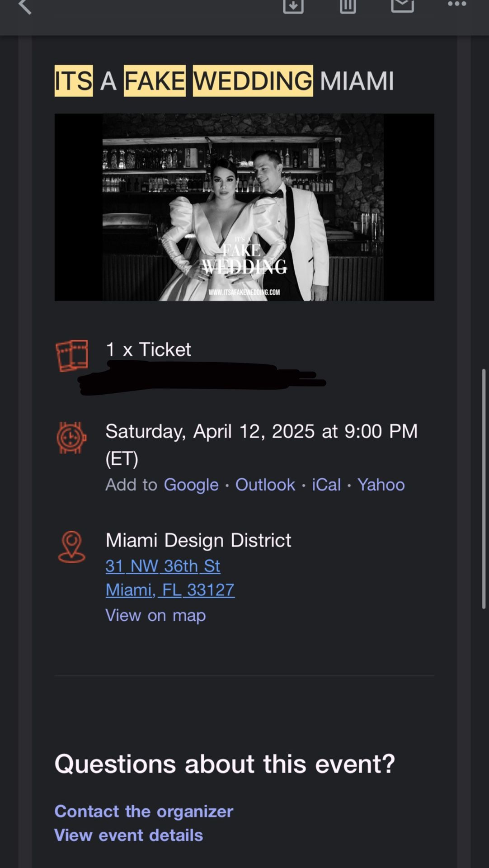The image size is (489, 868).
Task: Tap the Fake Wedding event banner image
Action: point(244,207)
